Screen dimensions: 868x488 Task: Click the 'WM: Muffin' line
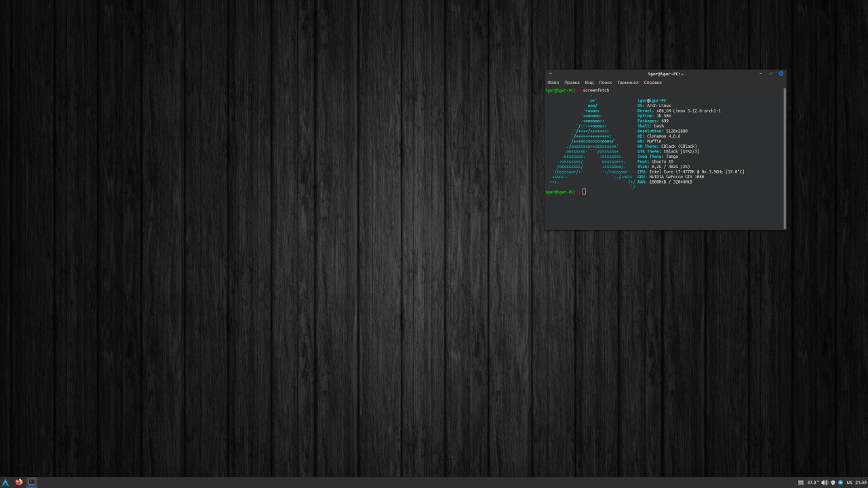[649, 141]
